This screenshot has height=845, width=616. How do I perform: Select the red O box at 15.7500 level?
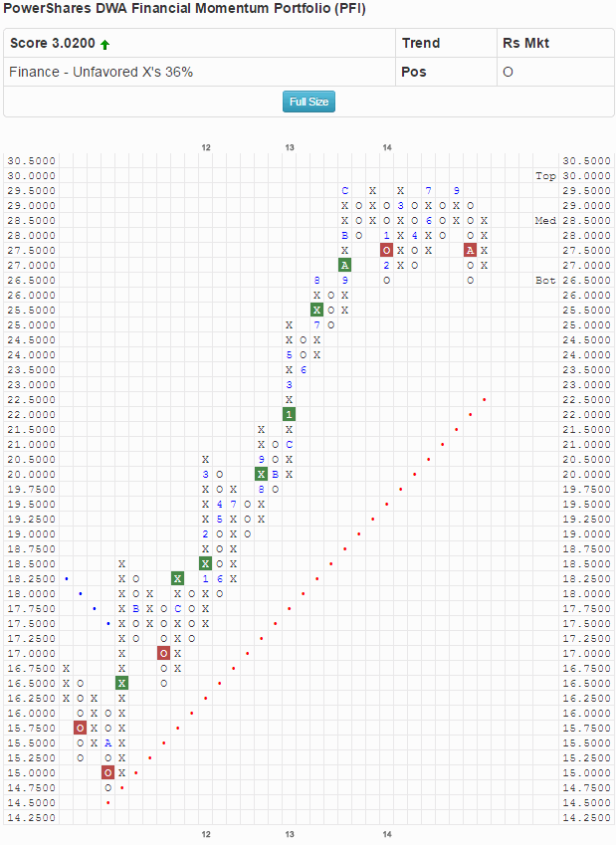coord(80,728)
